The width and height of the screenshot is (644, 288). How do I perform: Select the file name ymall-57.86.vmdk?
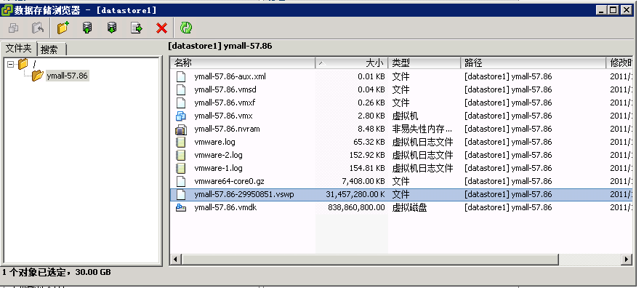(x=225, y=208)
